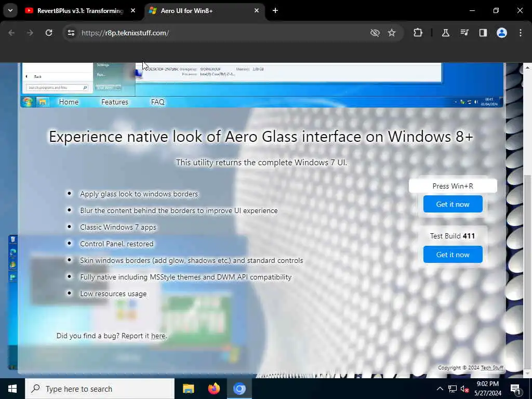The image size is (532, 399).
Task: Open the Extensions puzzle icon
Action: (x=418, y=33)
